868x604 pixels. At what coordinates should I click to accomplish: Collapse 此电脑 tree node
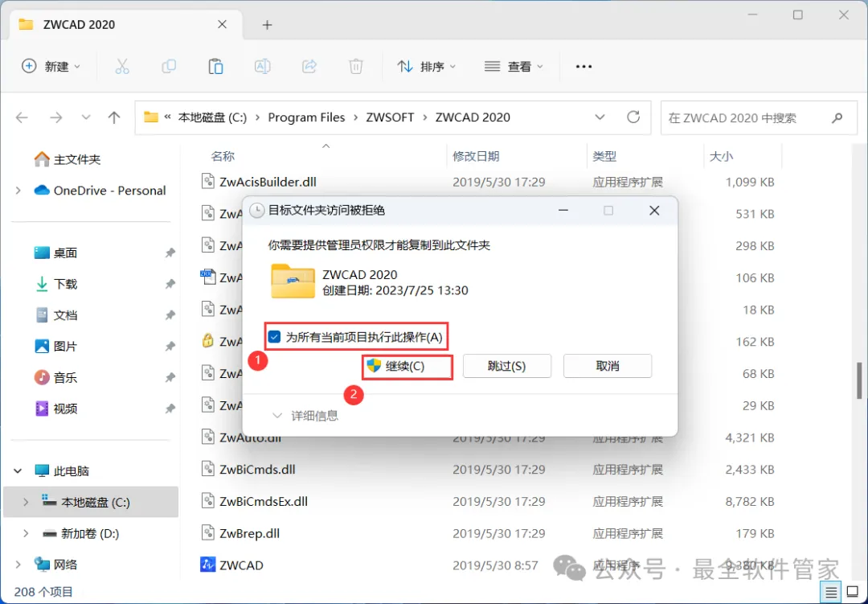point(18,471)
